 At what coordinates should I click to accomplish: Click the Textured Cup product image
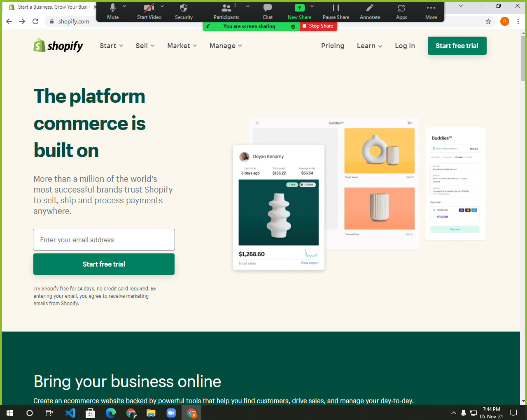379,209
